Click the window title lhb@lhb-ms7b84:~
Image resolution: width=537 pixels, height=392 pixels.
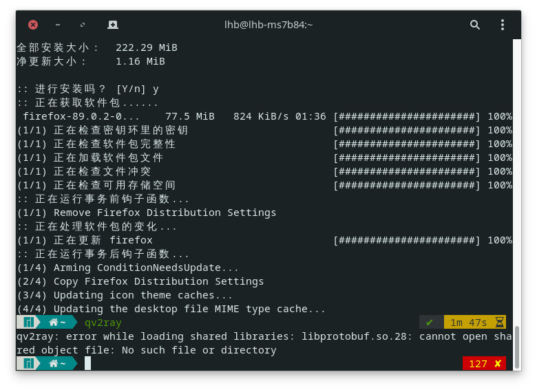pyautogui.click(x=268, y=25)
